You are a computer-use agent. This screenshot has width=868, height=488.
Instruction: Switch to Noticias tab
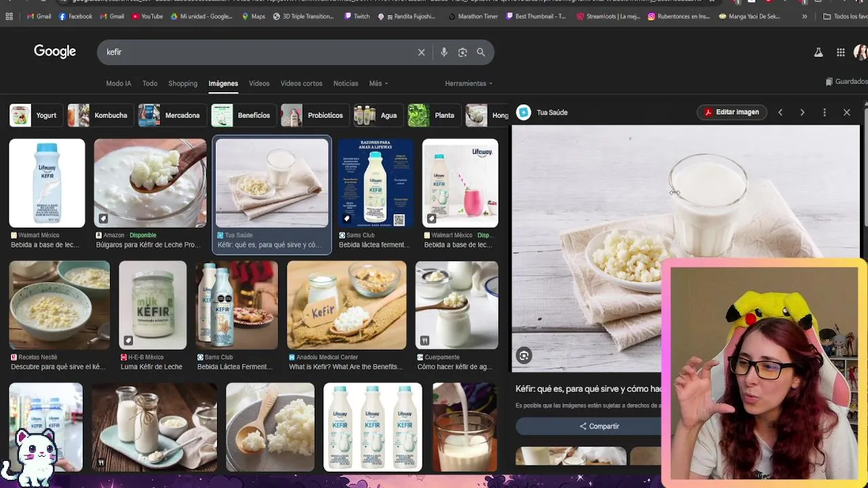345,83
